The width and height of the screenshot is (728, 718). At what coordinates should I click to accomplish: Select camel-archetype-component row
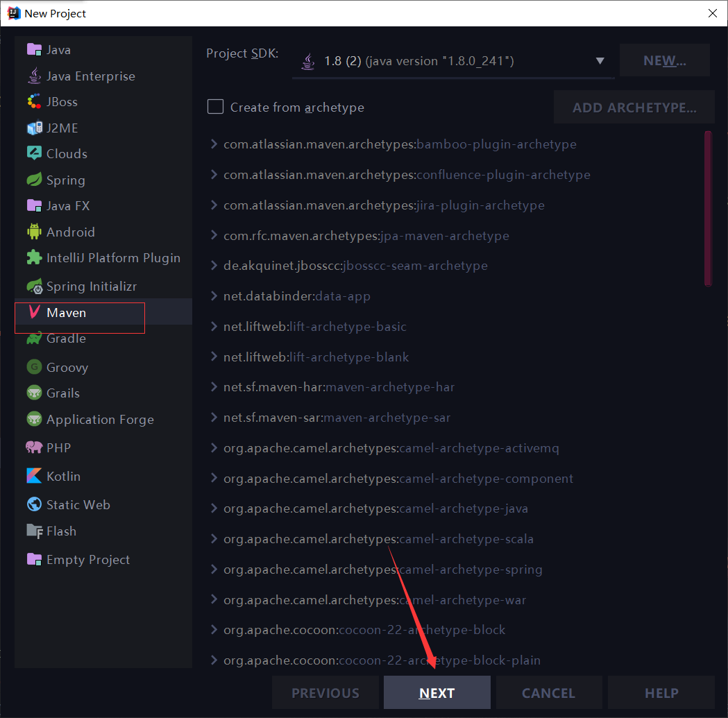454,479
